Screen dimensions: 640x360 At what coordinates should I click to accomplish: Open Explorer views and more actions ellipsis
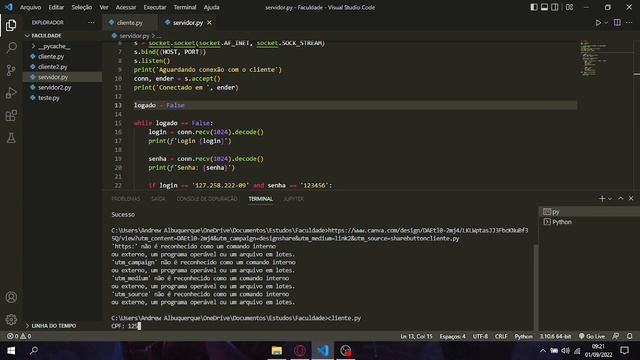pyautogui.click(x=91, y=22)
